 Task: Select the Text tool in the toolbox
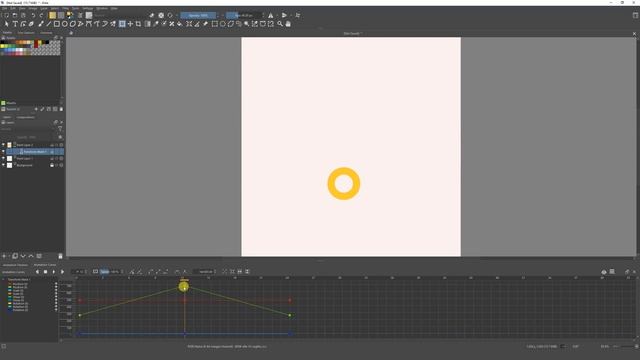point(15,24)
